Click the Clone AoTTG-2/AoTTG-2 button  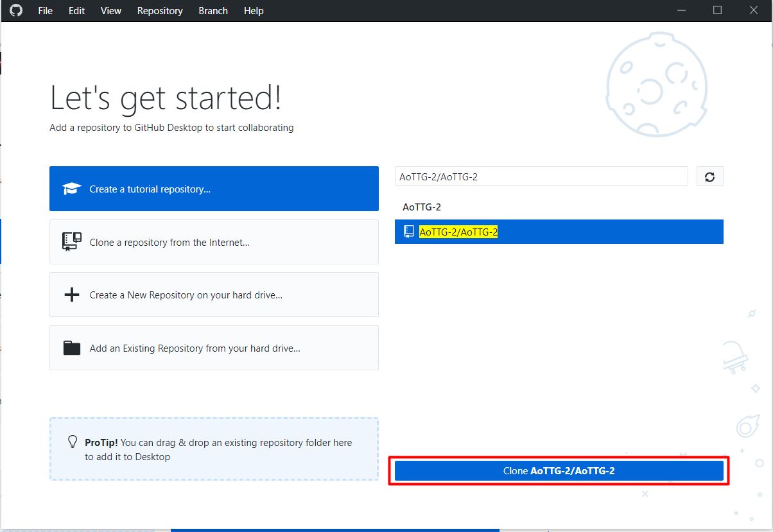559,471
